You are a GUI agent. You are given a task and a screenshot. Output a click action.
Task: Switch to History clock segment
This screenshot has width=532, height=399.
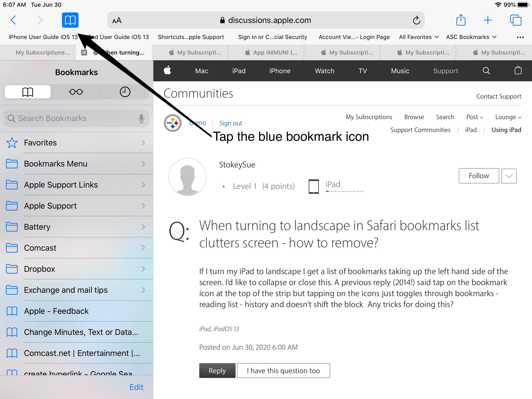[125, 92]
